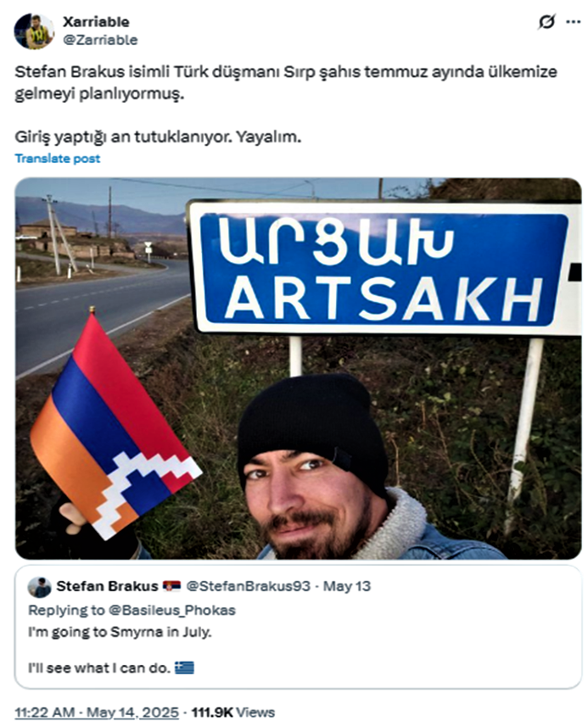The image size is (588, 726).
Task: Open Xarriable's profile avatar
Action: [34, 31]
